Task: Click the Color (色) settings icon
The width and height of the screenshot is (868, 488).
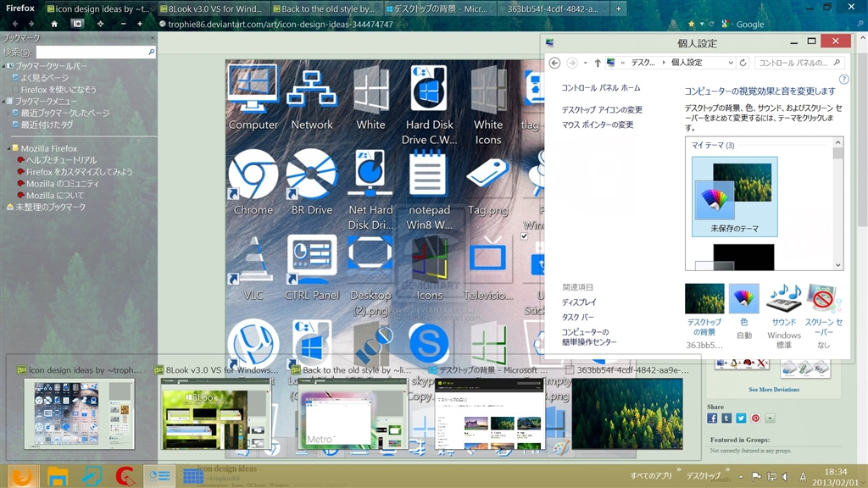Action: coord(744,299)
